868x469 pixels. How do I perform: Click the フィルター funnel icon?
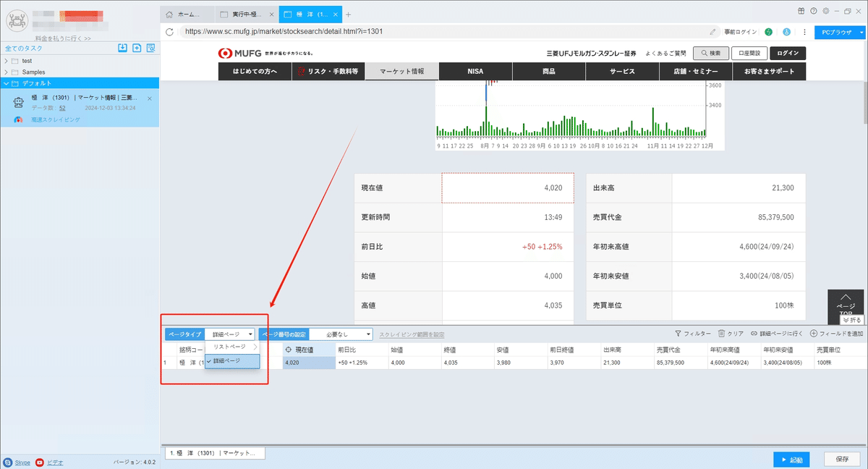[678, 334]
